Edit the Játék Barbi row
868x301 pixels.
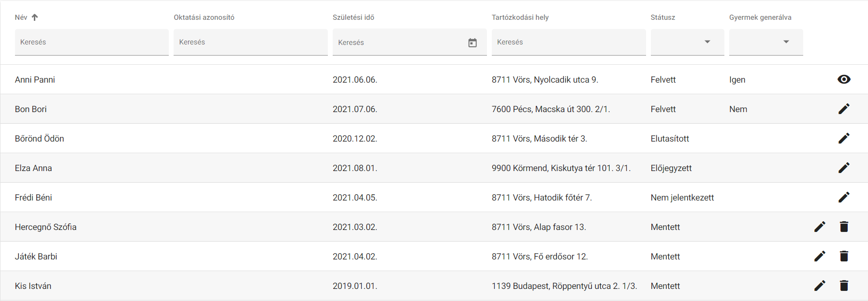pos(820,256)
